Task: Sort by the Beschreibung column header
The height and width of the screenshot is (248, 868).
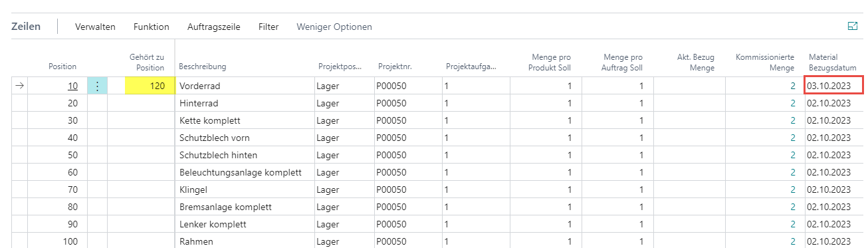Action: 202,66
